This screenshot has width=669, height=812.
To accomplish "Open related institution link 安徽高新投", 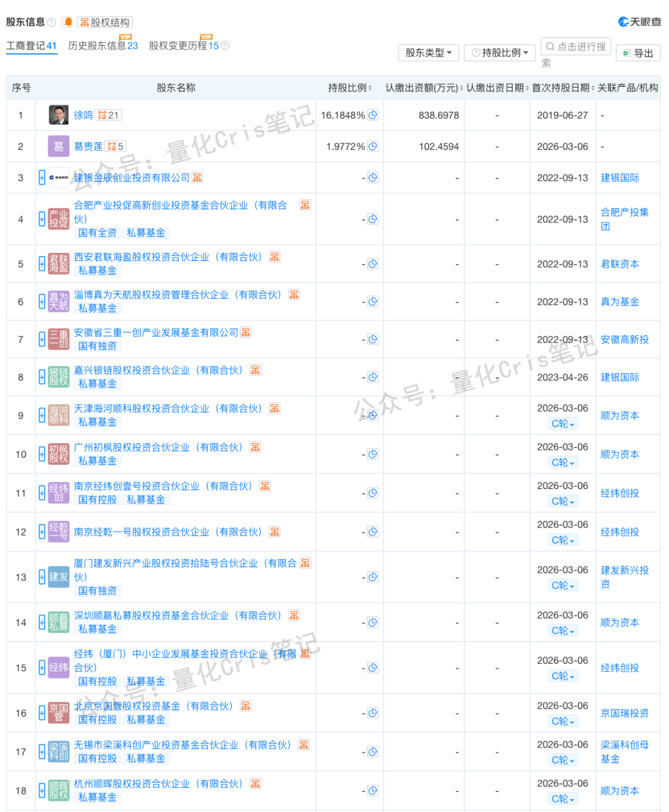I will coord(625,340).
